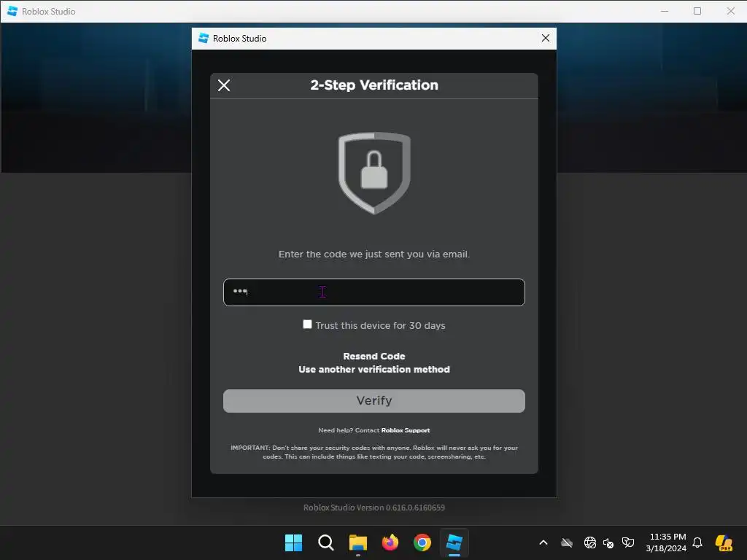Open the clock showing 11:35 PM
747x560 pixels.
pos(666,542)
